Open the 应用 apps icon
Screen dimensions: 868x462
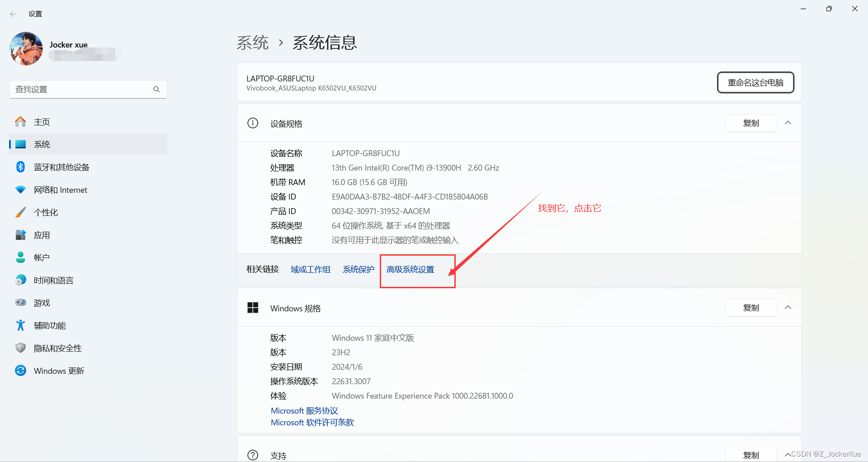click(x=20, y=235)
